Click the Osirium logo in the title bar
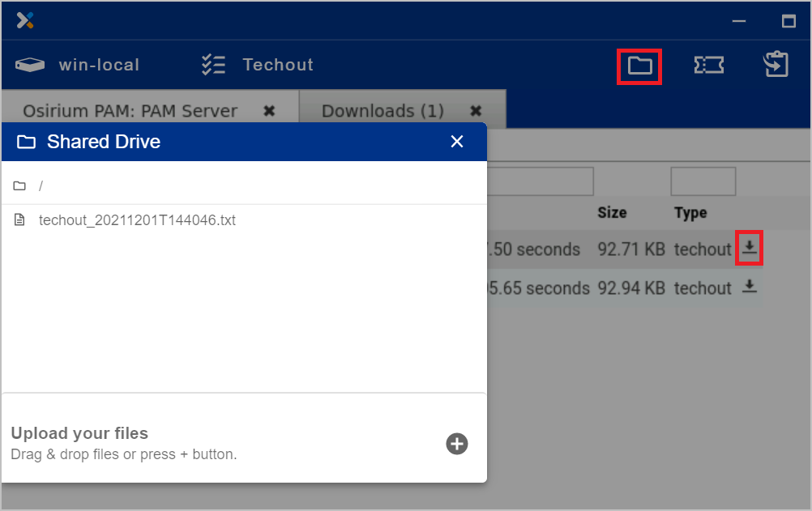812x511 pixels. click(x=25, y=20)
